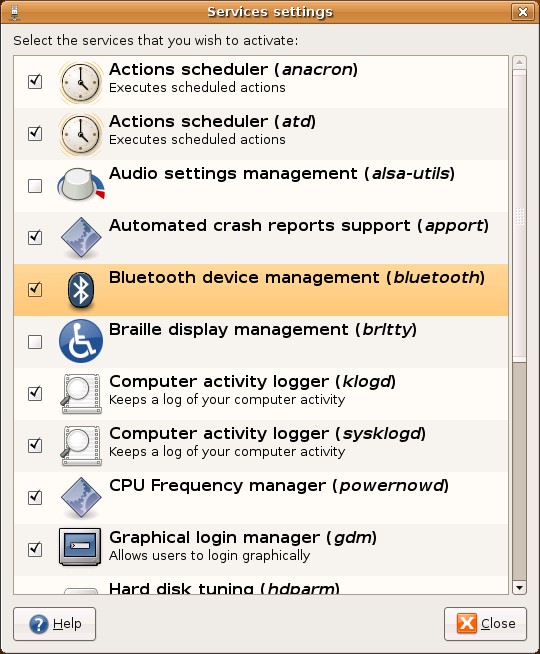Uncheck the anacron Actions scheduler checkbox
This screenshot has width=540, height=654.
[x=35, y=81]
